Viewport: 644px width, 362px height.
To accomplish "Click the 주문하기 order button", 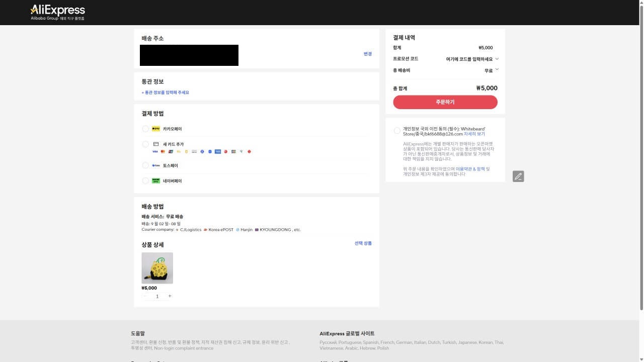I will pos(445,102).
